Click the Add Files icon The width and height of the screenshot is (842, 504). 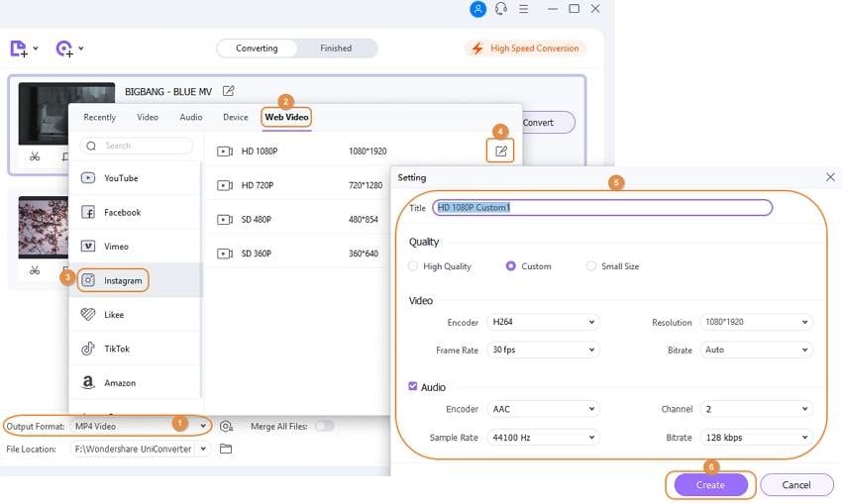pyautogui.click(x=19, y=49)
